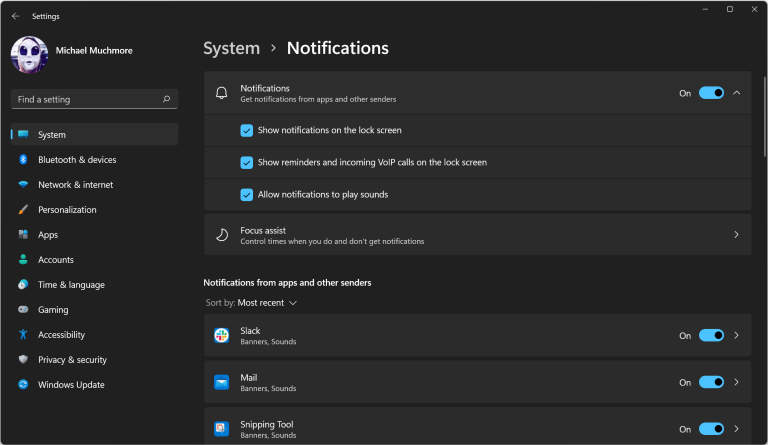Screen dimensions: 768x445
Task: Switch off Snipping Tool notifications toggle
Action: click(x=711, y=429)
